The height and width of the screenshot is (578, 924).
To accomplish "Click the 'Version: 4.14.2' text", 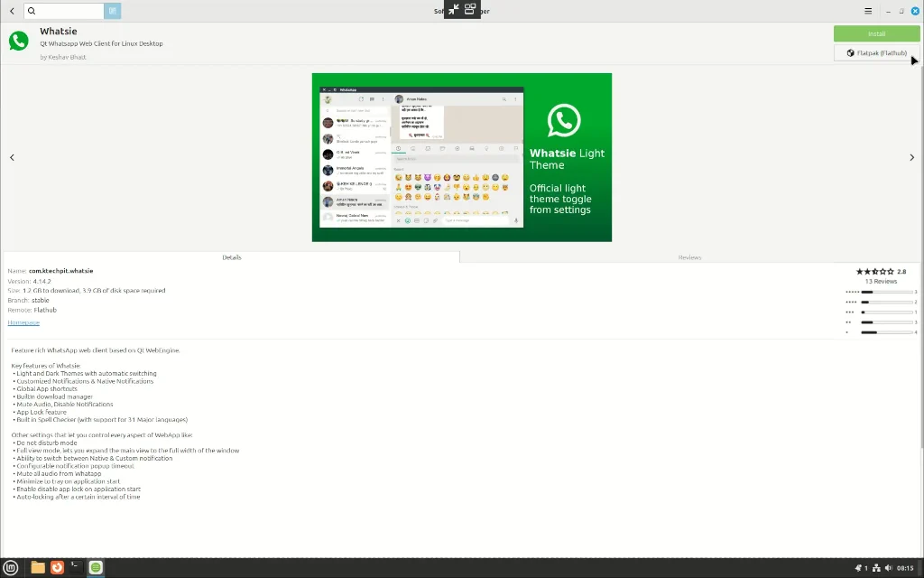I will pos(30,282).
